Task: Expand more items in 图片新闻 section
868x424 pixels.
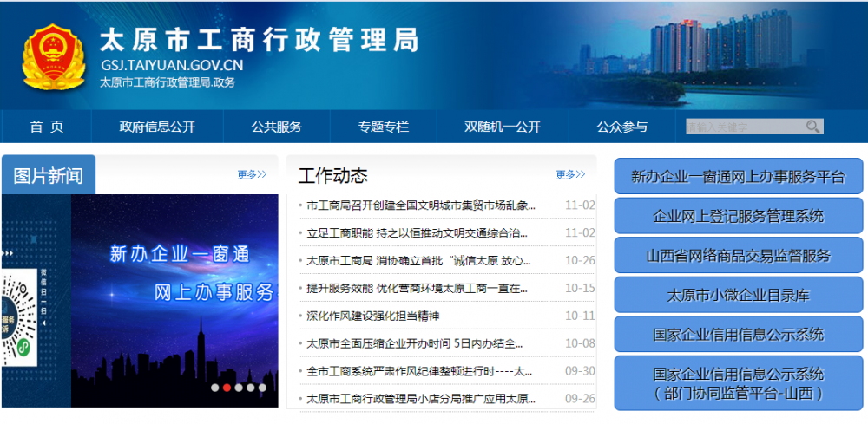Action: pos(252,174)
